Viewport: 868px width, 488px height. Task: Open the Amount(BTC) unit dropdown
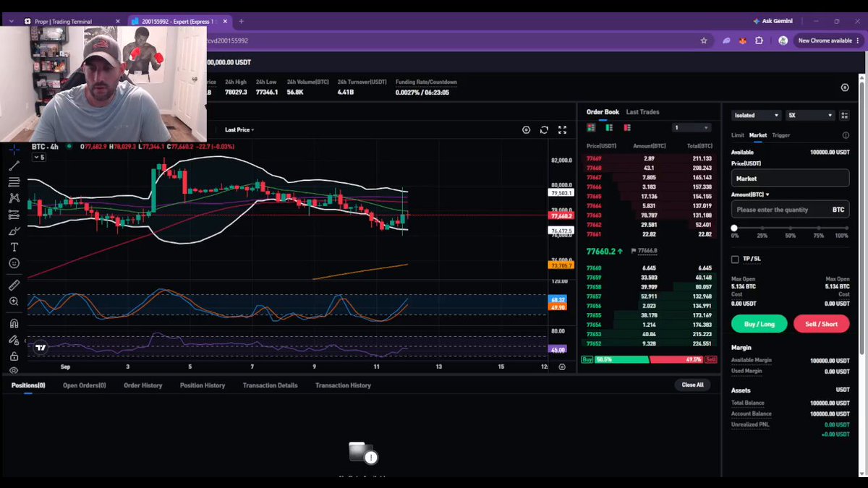pyautogui.click(x=749, y=194)
